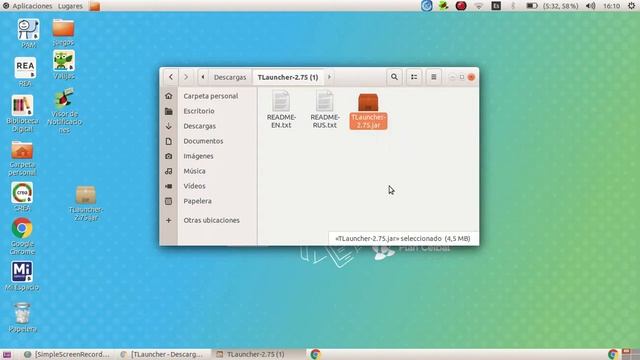
Task: Select the TLauncher-2.75.jar desktop icon
Action: (86, 203)
